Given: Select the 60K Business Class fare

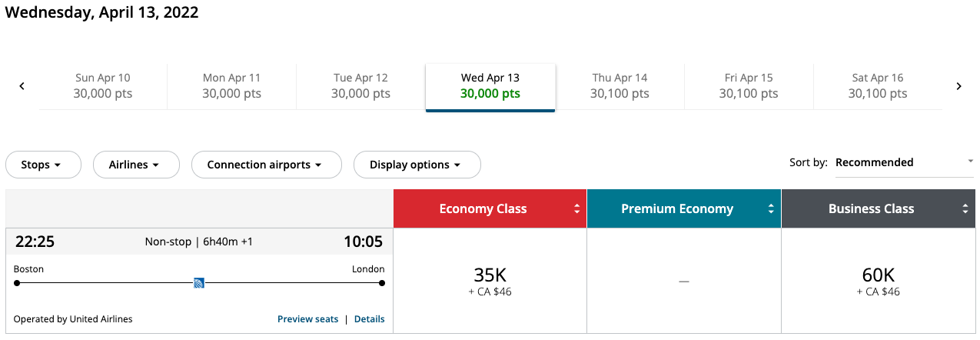Looking at the screenshot, I should 879,281.
